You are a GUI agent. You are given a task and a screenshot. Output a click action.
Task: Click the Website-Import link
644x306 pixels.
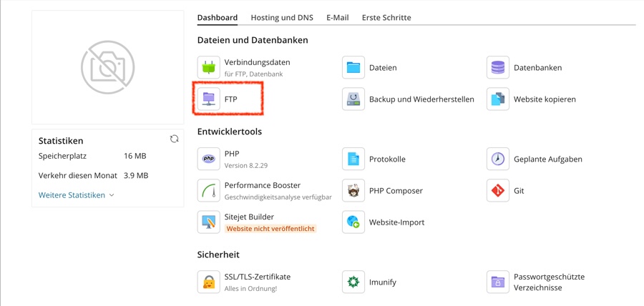(x=396, y=222)
